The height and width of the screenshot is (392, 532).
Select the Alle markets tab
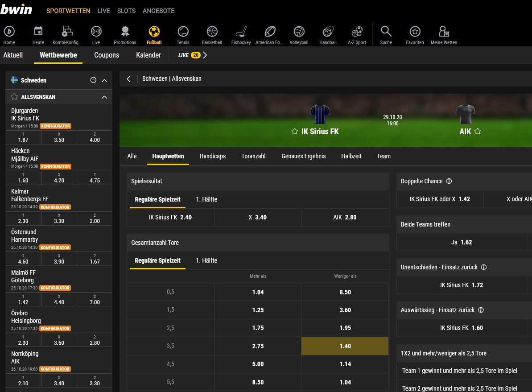point(132,156)
